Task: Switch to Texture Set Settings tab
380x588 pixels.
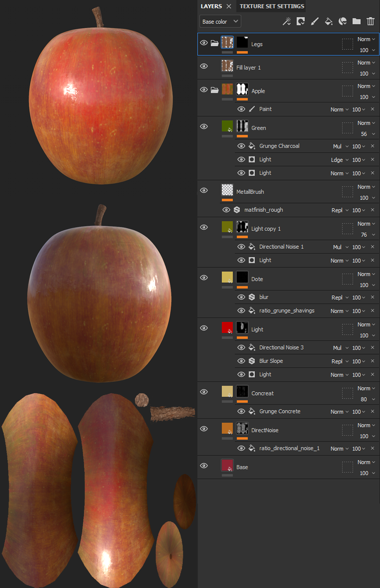Action: [272, 6]
